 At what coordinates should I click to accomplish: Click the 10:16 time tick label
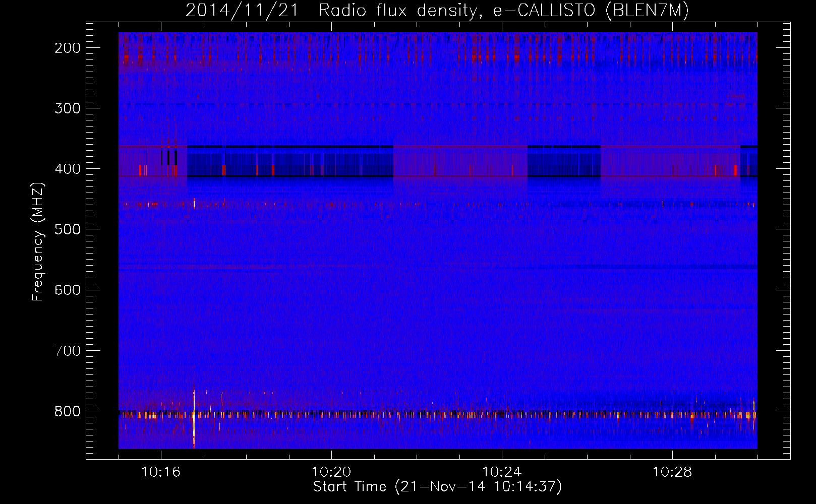tap(161, 472)
